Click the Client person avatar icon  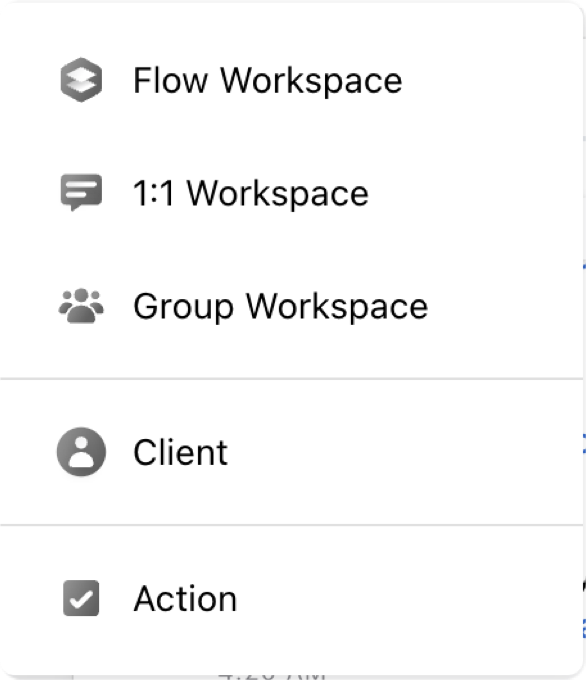81,452
